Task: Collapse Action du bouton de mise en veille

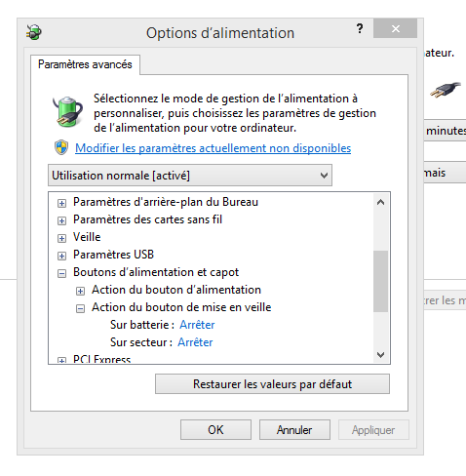Action: point(80,308)
